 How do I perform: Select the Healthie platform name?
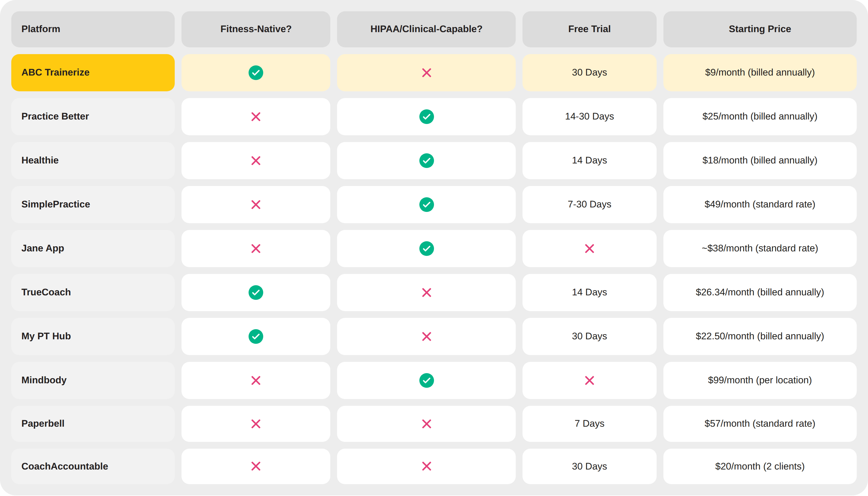(x=40, y=160)
